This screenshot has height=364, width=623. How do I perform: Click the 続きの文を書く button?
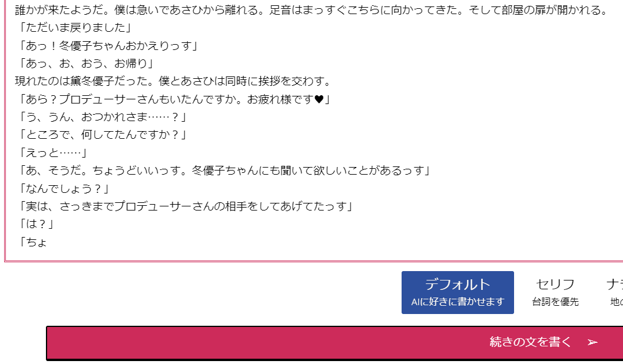pyautogui.click(x=334, y=343)
